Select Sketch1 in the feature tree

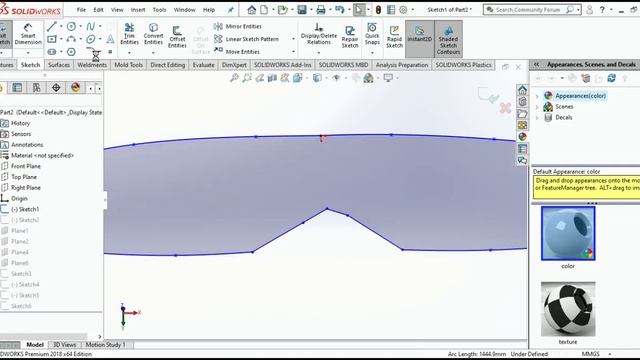(x=25, y=209)
